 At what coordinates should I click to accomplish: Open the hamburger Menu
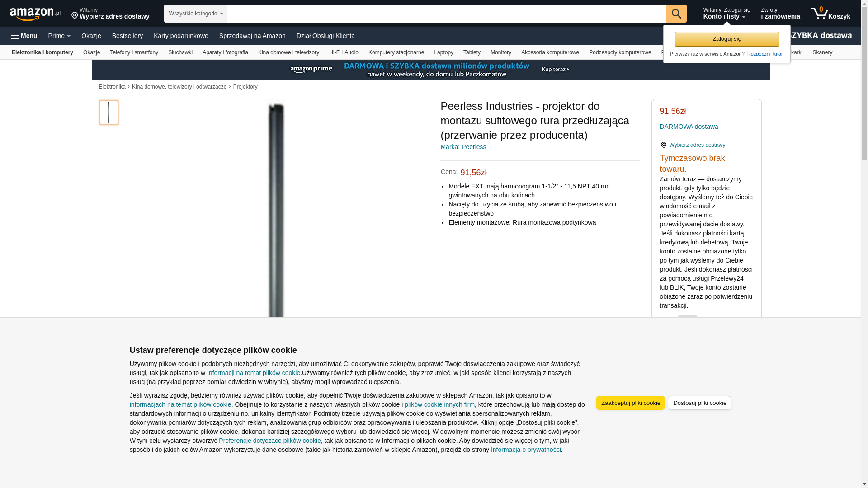24,36
